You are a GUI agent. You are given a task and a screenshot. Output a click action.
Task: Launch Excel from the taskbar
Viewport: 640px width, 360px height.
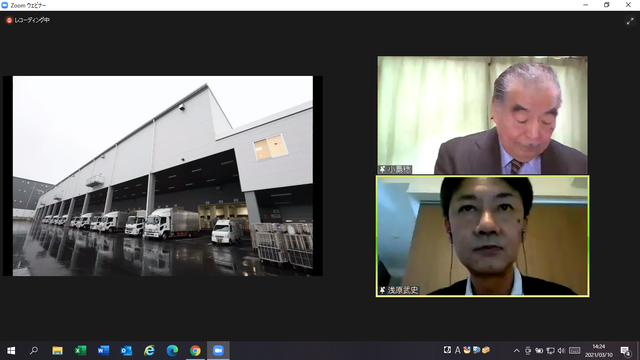click(x=80, y=351)
